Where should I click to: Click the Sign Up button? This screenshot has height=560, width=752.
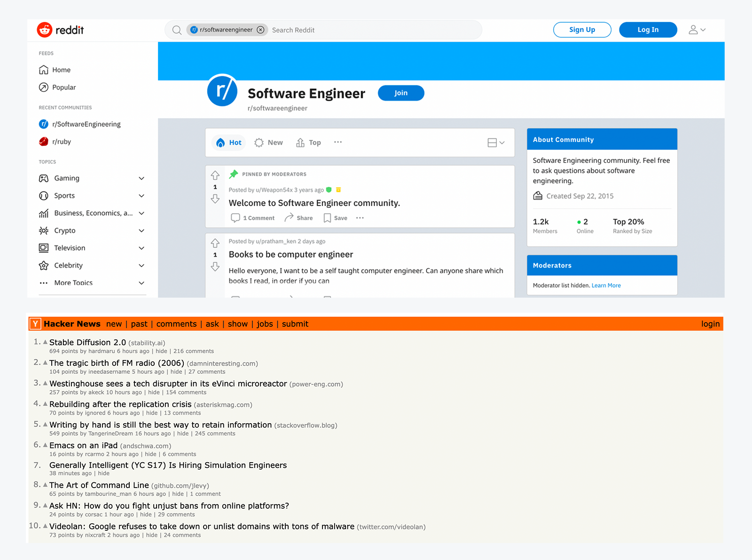(582, 30)
